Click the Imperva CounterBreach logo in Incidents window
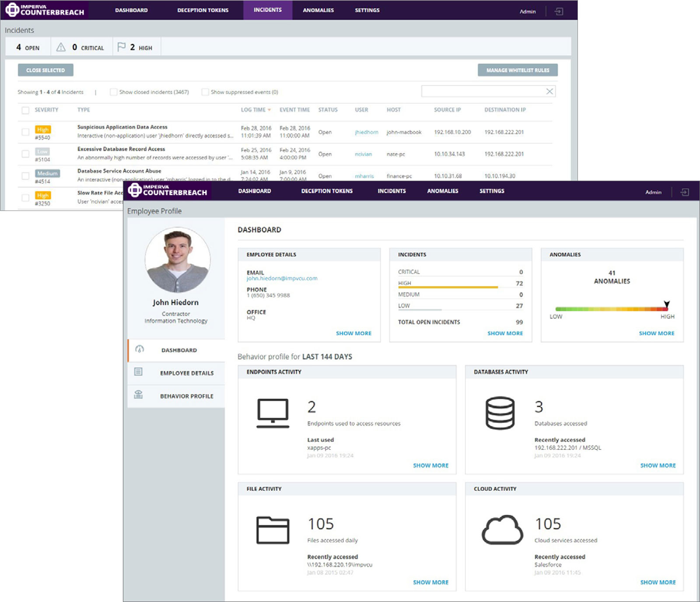700x602 pixels. 45,10
